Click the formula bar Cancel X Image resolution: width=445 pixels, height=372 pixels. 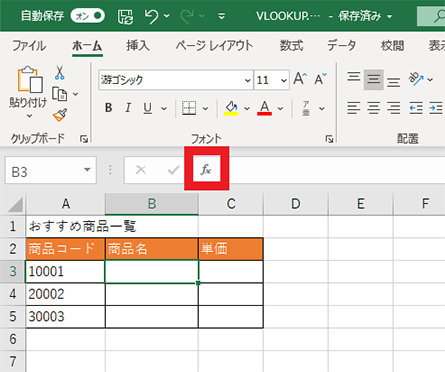[x=141, y=170]
